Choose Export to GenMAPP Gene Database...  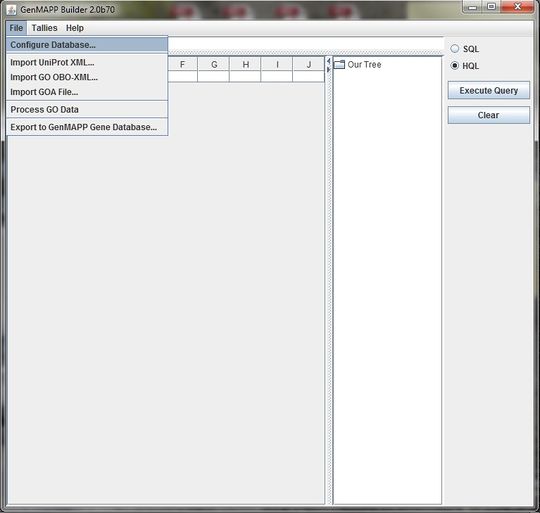tap(87, 127)
